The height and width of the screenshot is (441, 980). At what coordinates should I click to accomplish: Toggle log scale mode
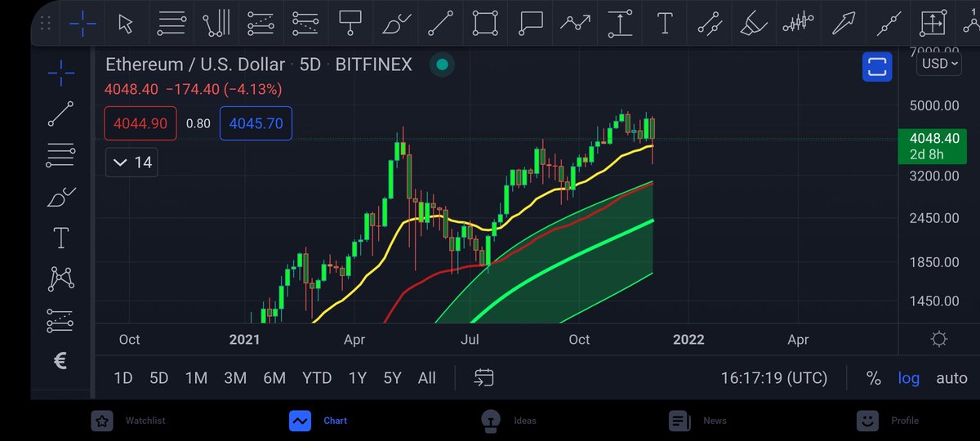908,378
